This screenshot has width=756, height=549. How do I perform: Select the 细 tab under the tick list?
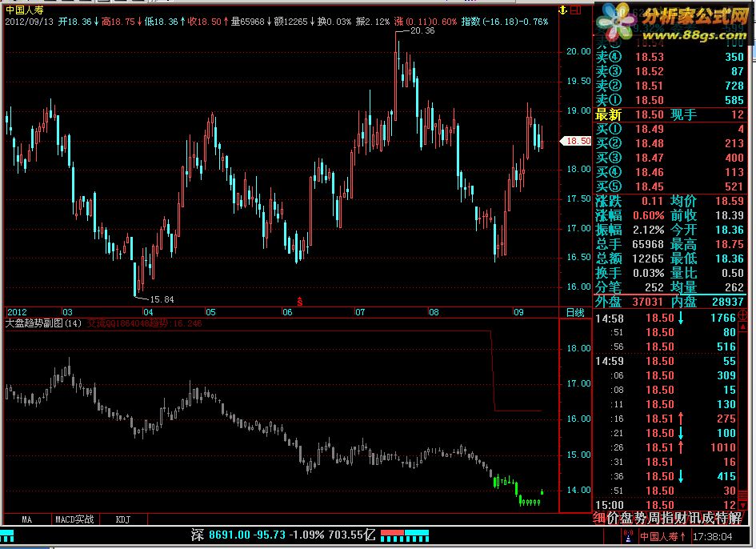599,519
